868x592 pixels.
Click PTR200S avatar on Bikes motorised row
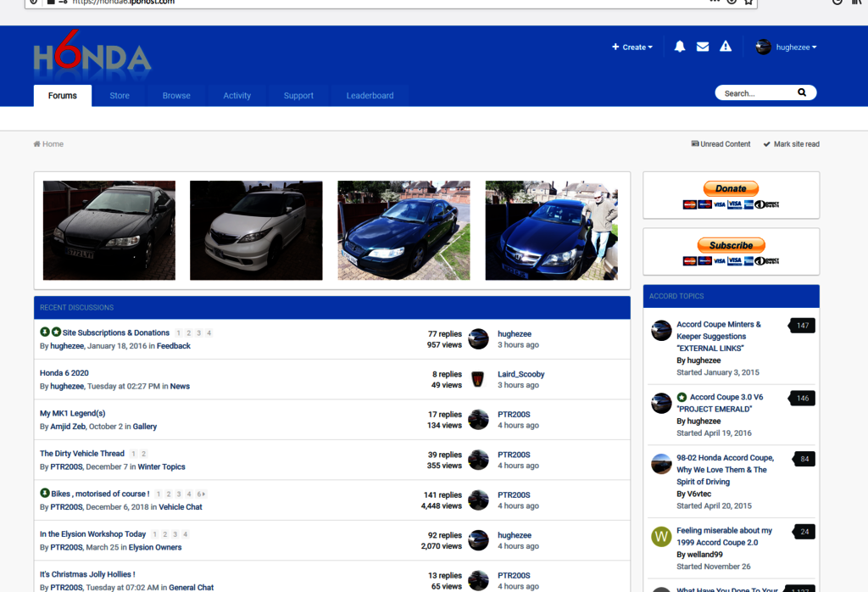click(478, 500)
